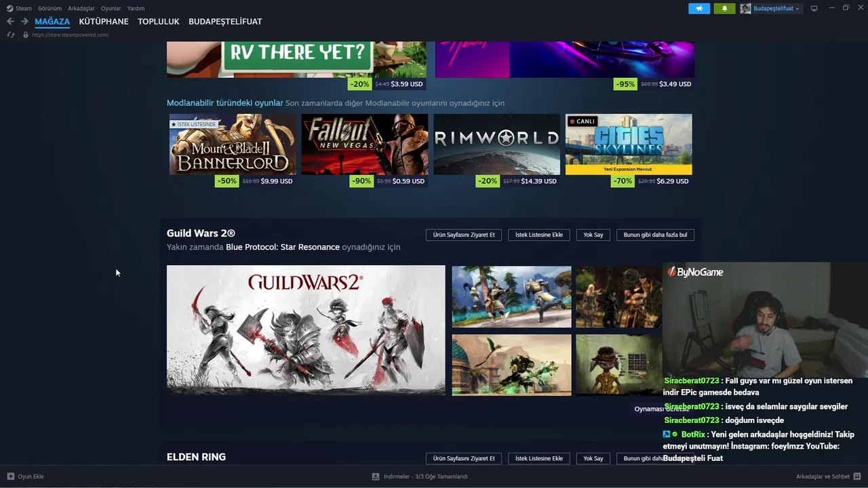Viewport: 868px width, 488px height.
Task: Click the -20% $14.39 USD RimWorld price
Action: (x=517, y=181)
